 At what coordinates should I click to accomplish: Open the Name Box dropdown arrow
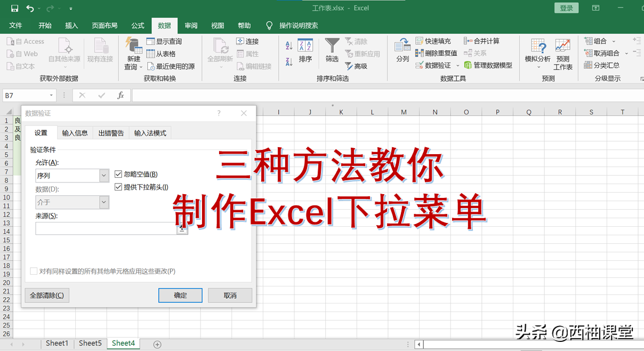51,95
